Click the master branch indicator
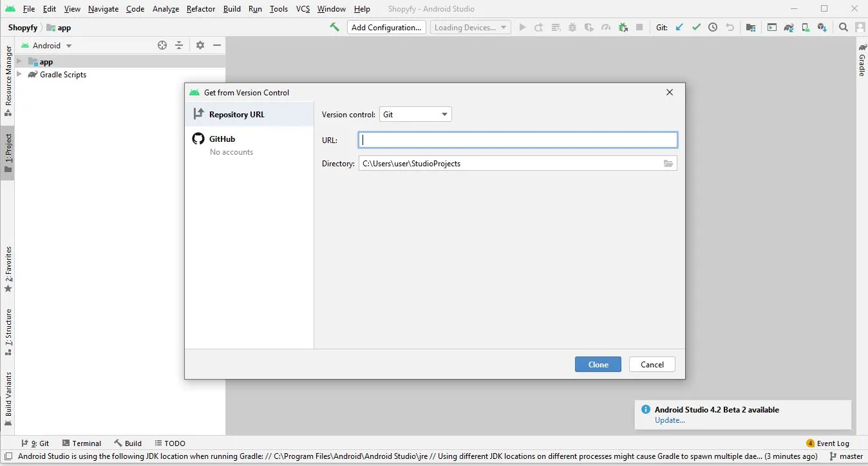The image size is (868, 466). point(846,456)
